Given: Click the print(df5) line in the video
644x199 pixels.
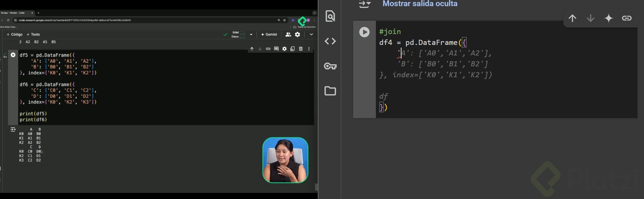Looking at the screenshot, I should click(33, 114).
